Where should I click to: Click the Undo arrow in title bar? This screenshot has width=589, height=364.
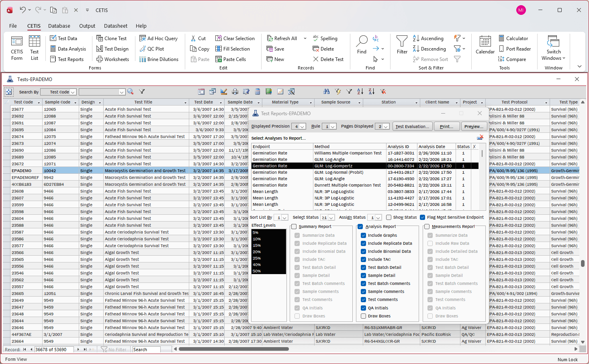pos(23,10)
